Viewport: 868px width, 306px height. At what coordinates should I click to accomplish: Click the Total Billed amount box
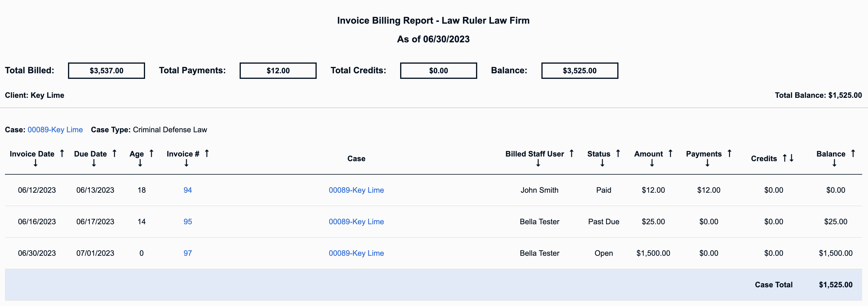pyautogui.click(x=107, y=71)
